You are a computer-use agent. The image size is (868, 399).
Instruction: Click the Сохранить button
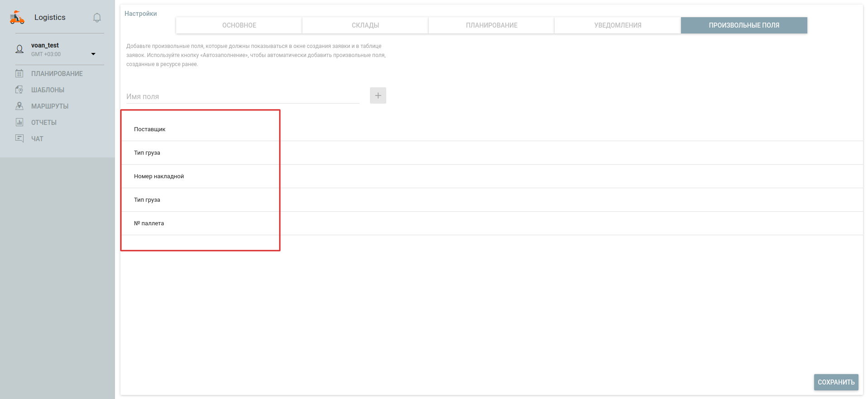(836, 382)
